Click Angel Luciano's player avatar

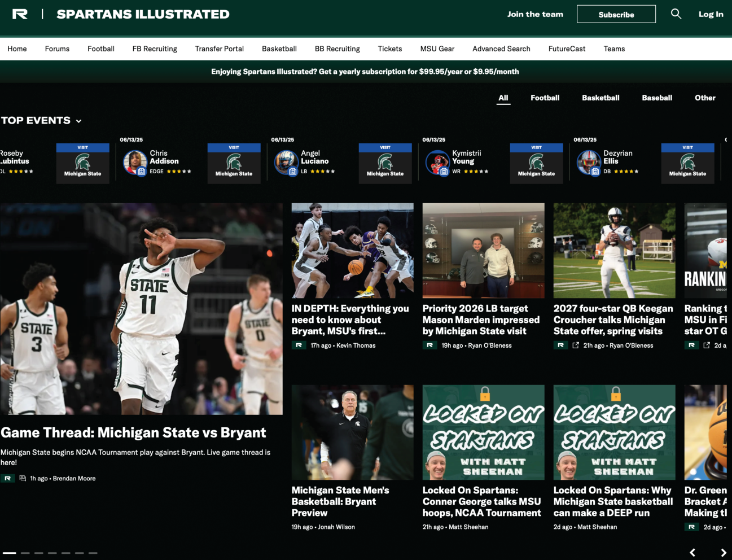(x=286, y=163)
